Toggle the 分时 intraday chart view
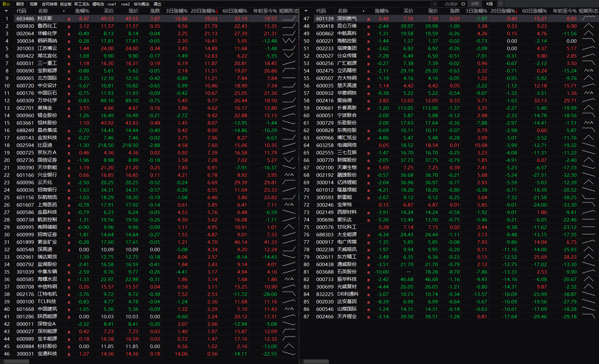The width and height of the screenshot is (599, 364). tap(475, 4)
